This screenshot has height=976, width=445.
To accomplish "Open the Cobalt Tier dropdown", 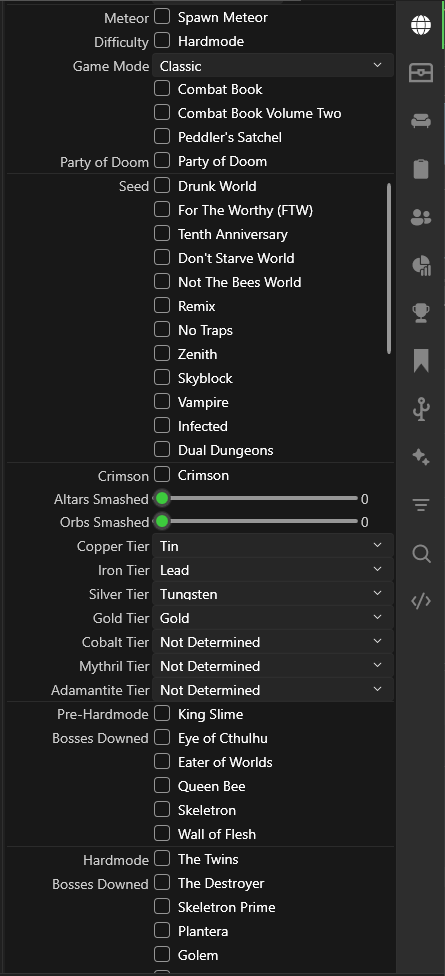I will 273,642.
